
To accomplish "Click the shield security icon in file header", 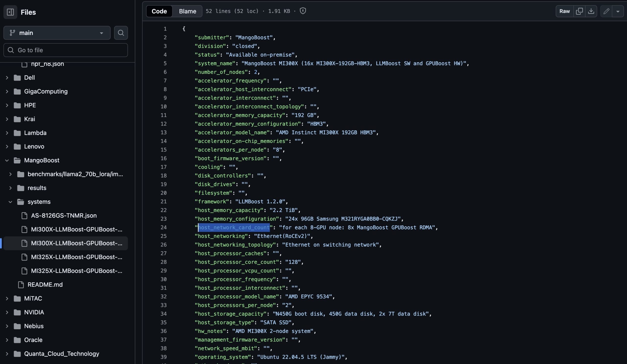I will tap(302, 11).
